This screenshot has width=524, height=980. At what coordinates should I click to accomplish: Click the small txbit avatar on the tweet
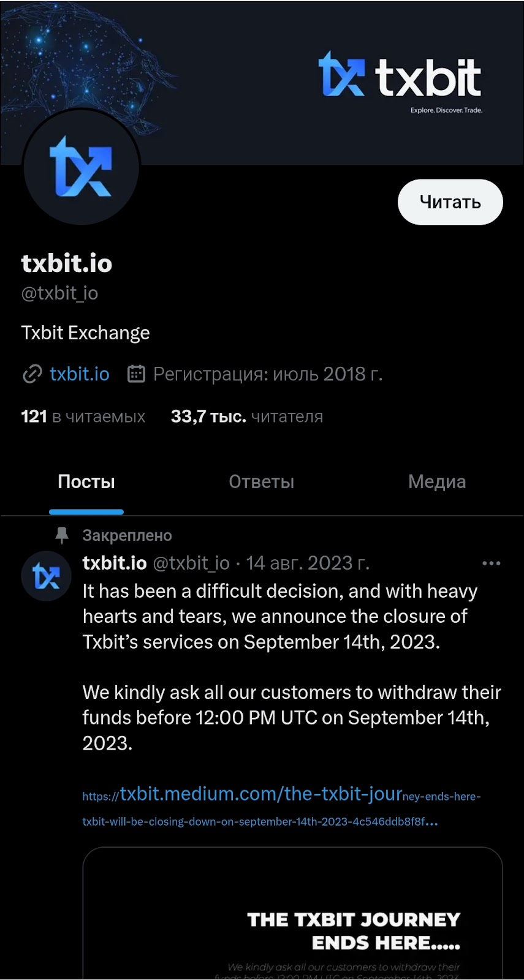[x=46, y=576]
